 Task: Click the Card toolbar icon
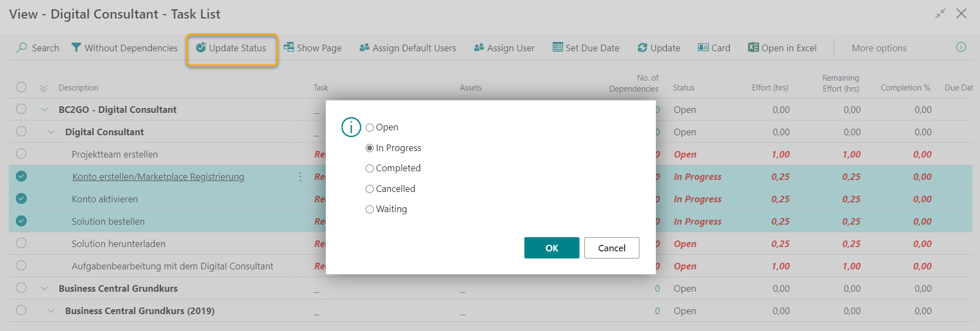click(703, 48)
